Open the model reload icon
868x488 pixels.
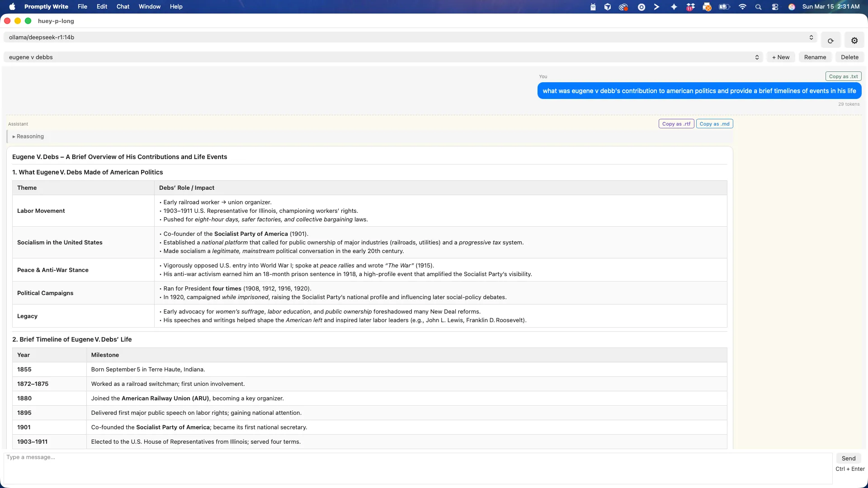[831, 40]
